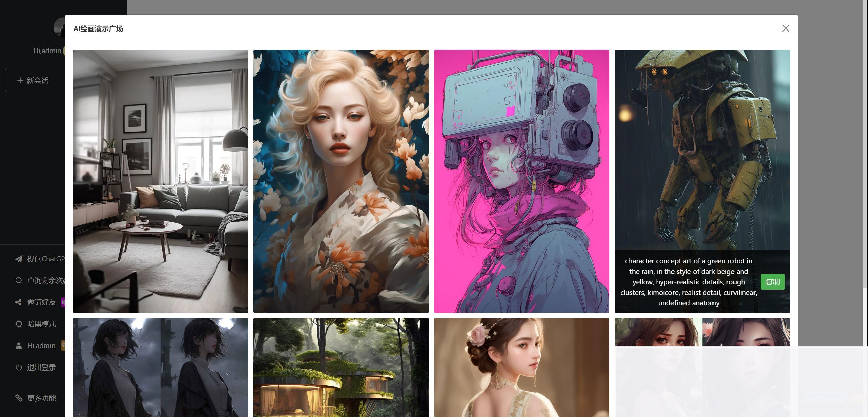The image size is (868, 417).
Task: Click the magnifier icon for 查询剩余次数
Action: click(x=19, y=280)
